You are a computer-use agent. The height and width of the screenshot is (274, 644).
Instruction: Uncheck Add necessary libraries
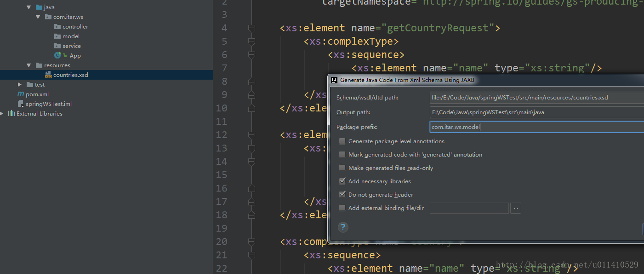click(342, 181)
